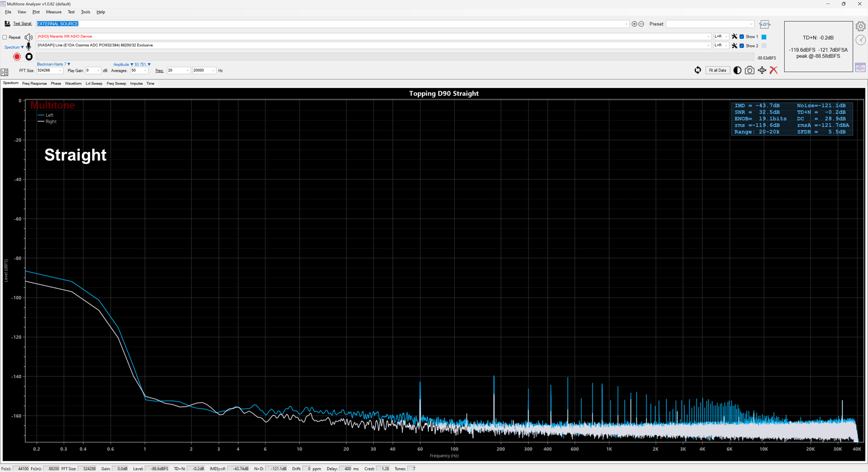Expand the Amplitude mode selector
The image size is (868, 472).
(x=123, y=64)
